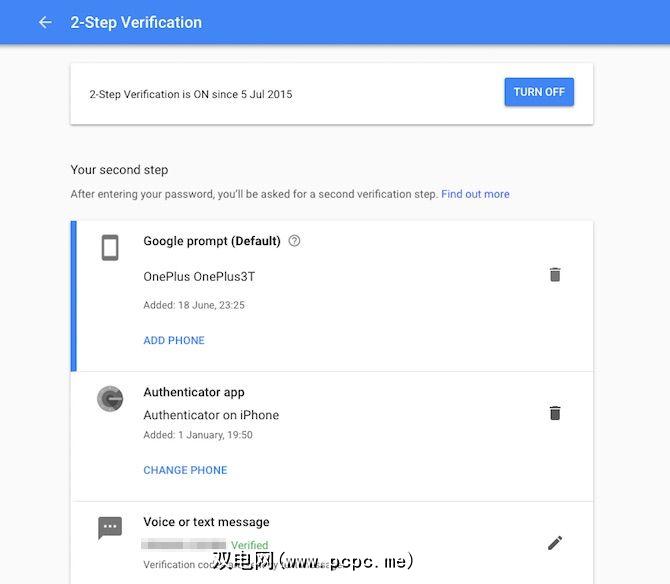The image size is (670, 584).
Task: Turn off 2-Step Verification
Action: [539, 92]
